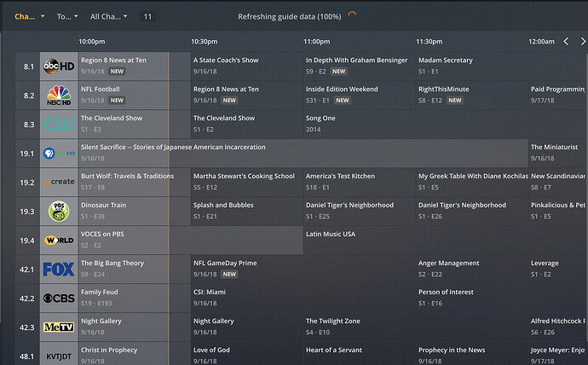The width and height of the screenshot is (588, 365).
Task: Open Dinosaur Train listing
Action: [135, 211]
